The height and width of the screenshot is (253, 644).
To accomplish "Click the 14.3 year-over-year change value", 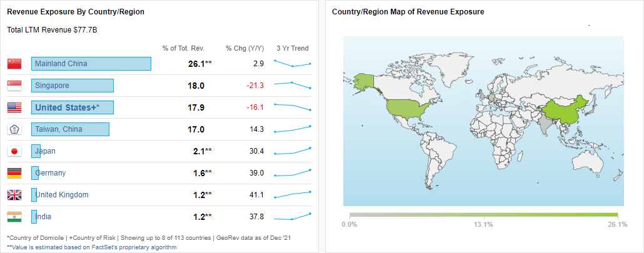I will (257, 129).
